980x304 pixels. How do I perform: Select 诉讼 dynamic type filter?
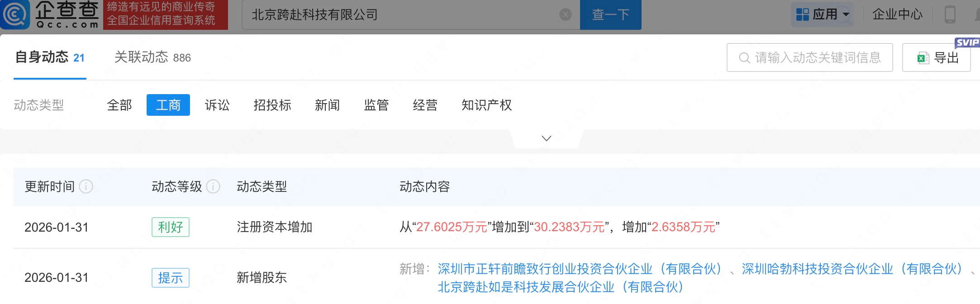[x=217, y=105]
